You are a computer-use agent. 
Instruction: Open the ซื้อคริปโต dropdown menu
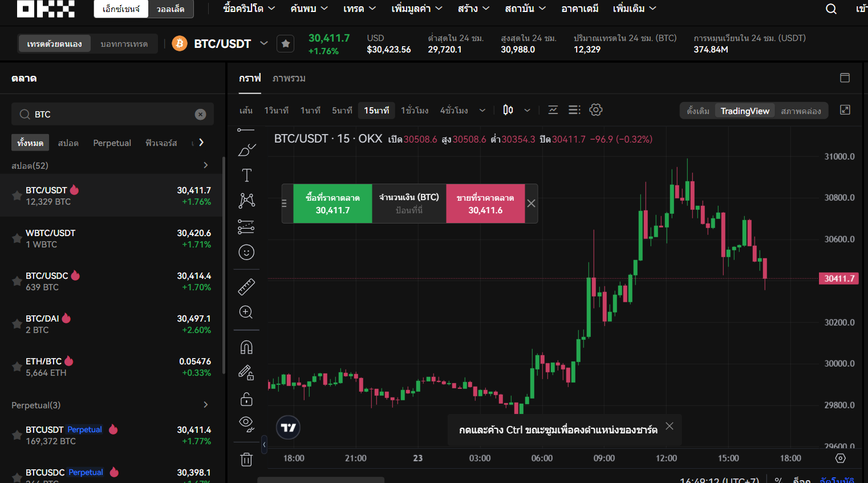(249, 9)
